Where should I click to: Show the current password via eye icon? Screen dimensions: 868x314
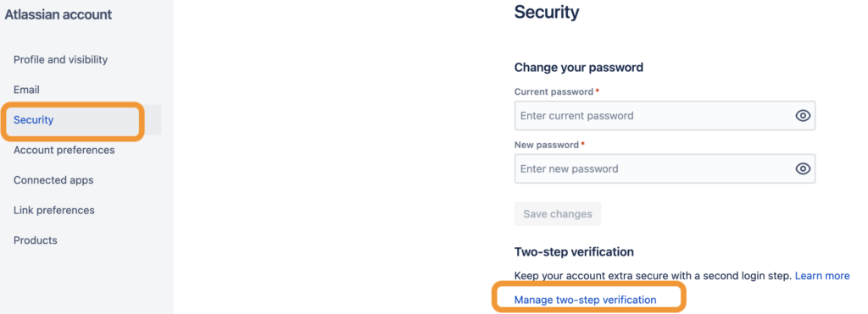click(803, 116)
